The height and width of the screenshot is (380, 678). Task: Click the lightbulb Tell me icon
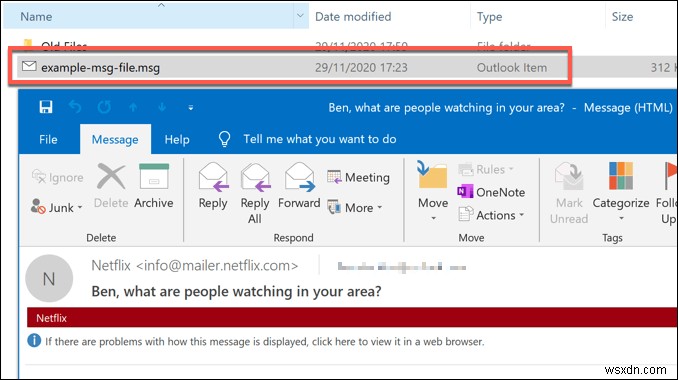point(224,139)
